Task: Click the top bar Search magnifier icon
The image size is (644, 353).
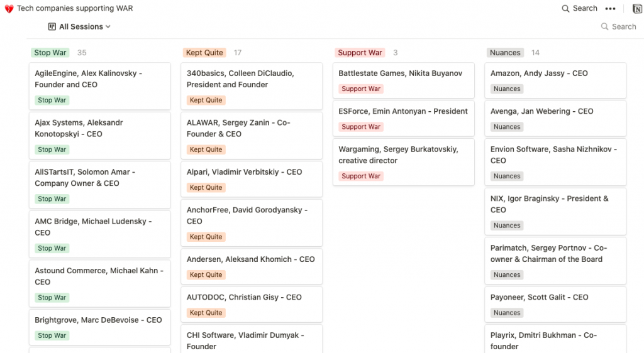Action: (566, 9)
